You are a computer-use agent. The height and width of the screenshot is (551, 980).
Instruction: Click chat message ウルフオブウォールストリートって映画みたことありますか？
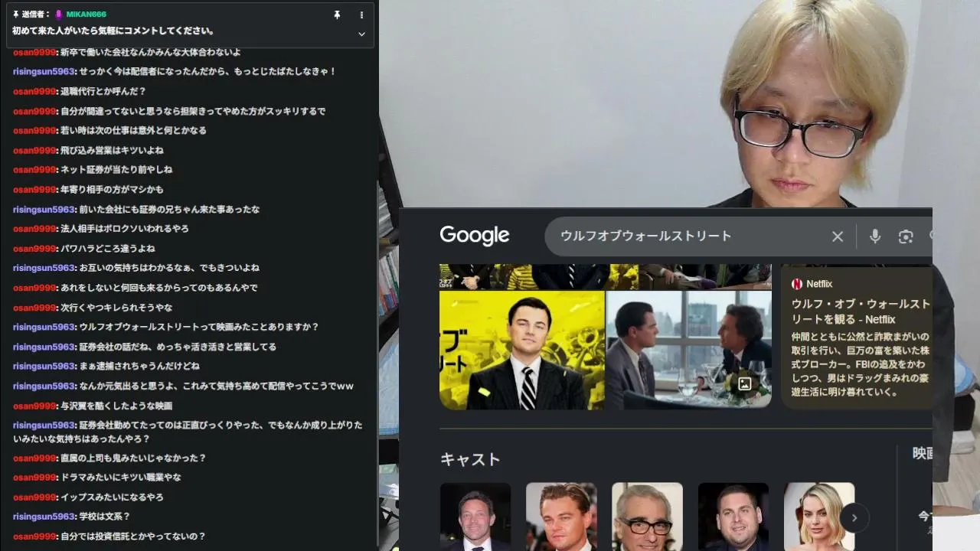tap(199, 328)
